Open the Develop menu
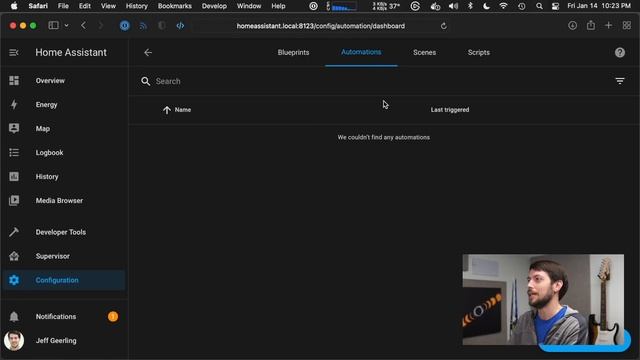 (x=214, y=6)
